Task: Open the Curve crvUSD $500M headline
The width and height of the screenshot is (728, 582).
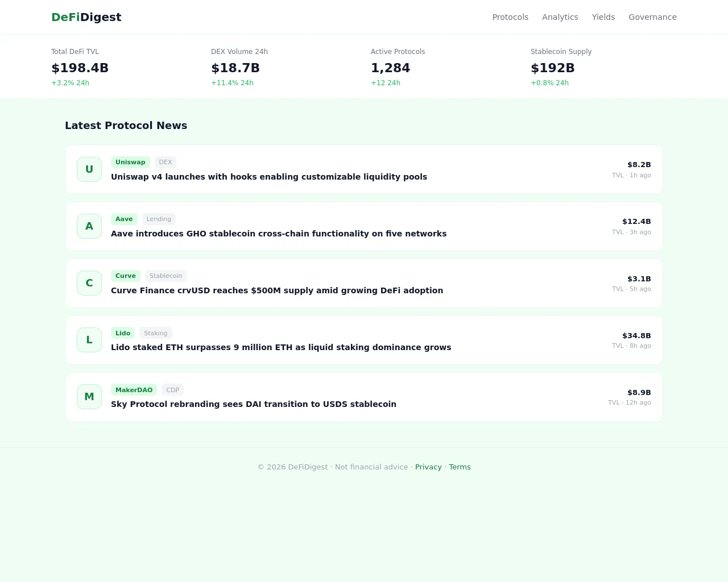Action: (x=277, y=290)
